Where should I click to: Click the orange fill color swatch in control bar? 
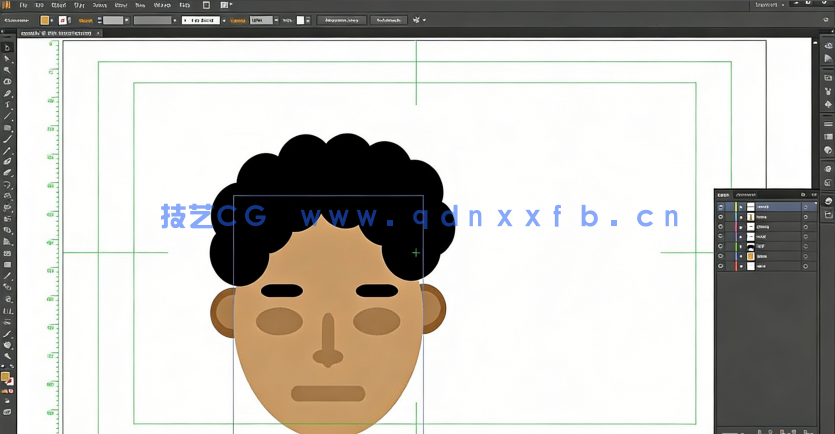(46, 20)
